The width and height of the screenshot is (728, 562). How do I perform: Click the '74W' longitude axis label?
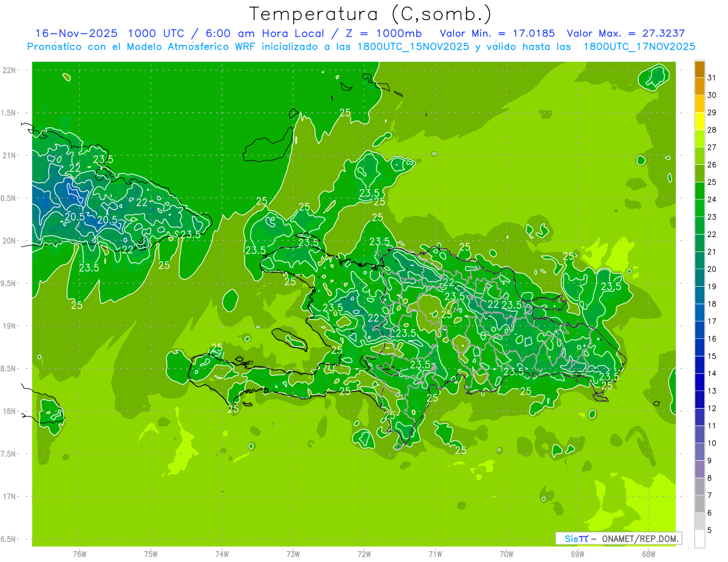click(x=222, y=554)
